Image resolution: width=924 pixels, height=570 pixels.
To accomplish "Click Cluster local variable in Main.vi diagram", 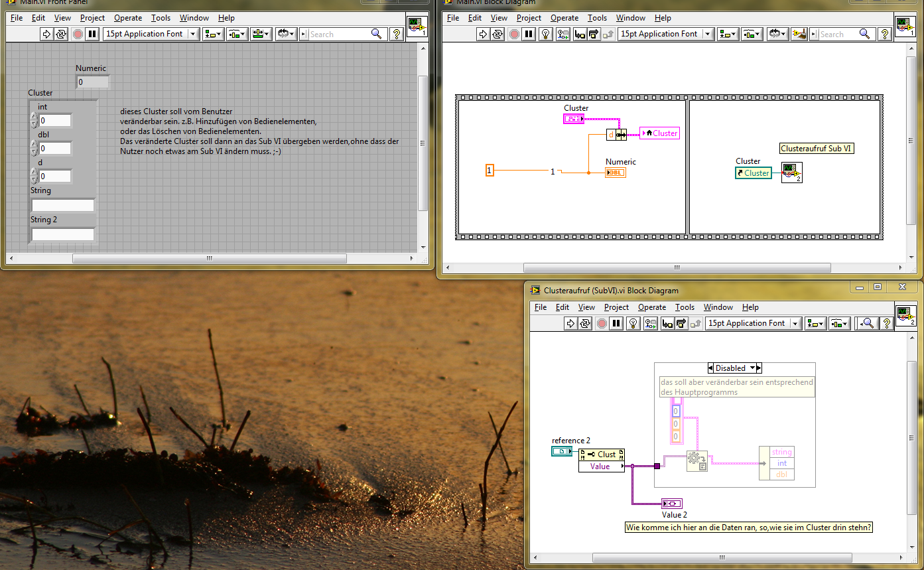I will point(660,133).
